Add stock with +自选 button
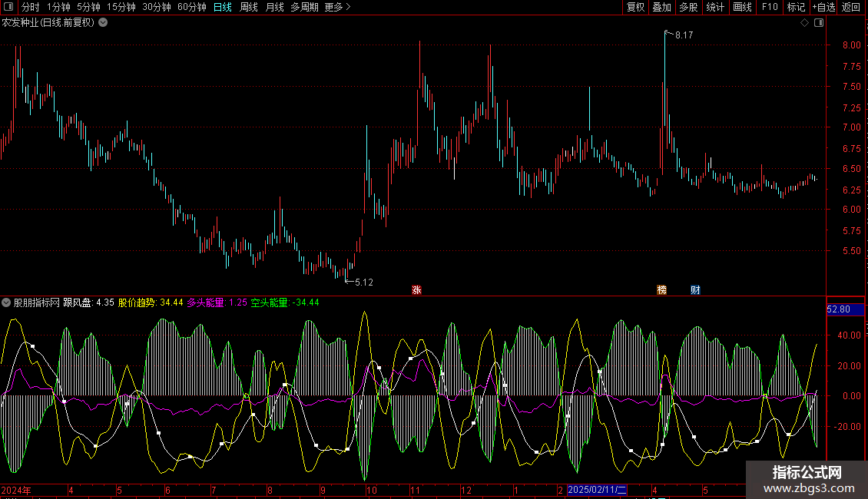The height and width of the screenshot is (499, 868). (x=823, y=7)
